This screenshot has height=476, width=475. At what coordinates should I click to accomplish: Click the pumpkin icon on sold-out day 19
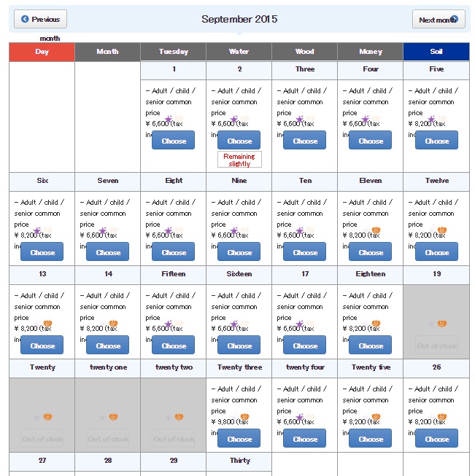point(442,324)
